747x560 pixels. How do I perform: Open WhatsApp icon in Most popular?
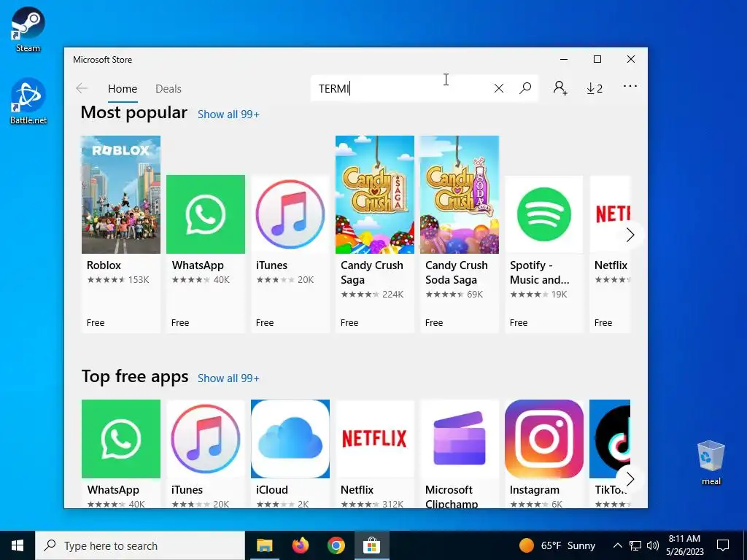[206, 214]
